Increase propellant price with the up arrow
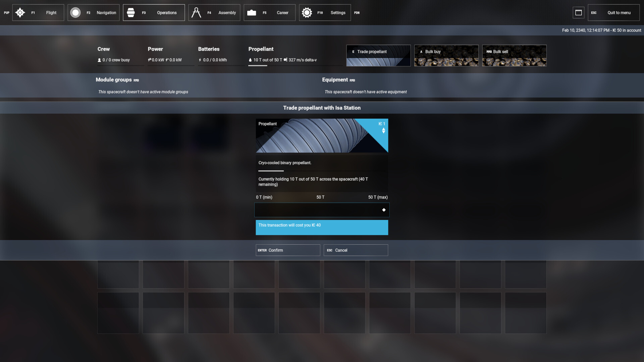The width and height of the screenshot is (644, 362). click(x=383, y=129)
